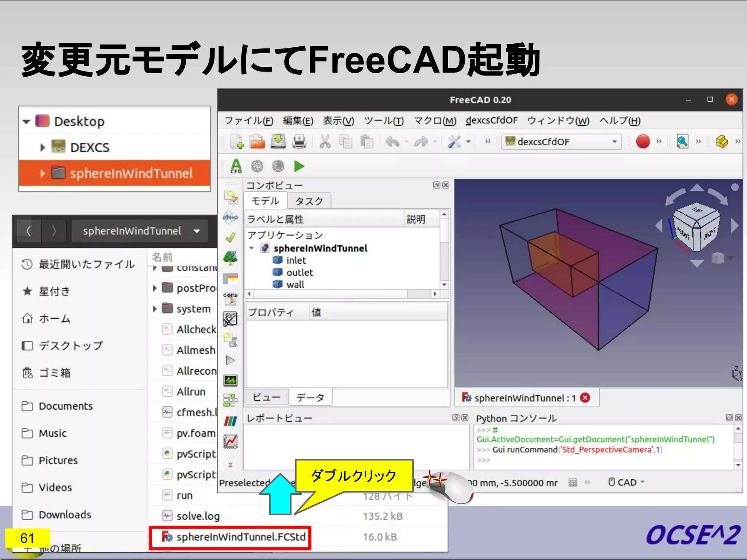Cut selection with the scissors icon

pos(325,141)
